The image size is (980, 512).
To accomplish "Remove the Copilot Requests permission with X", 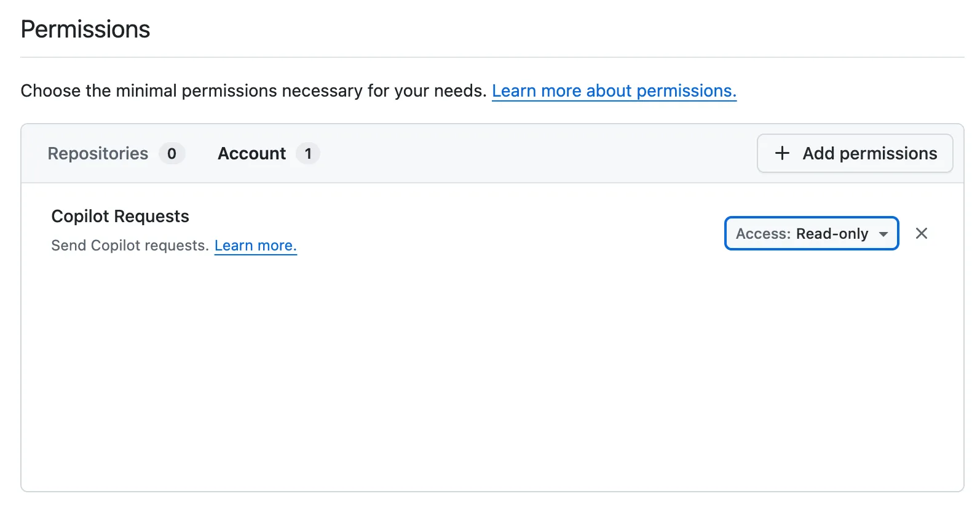I will [x=921, y=233].
